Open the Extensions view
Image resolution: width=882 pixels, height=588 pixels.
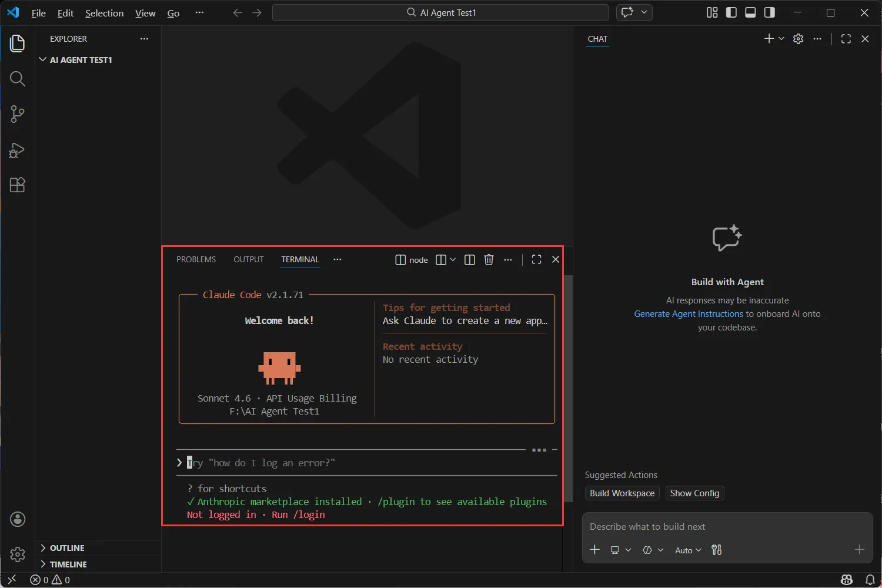18,185
